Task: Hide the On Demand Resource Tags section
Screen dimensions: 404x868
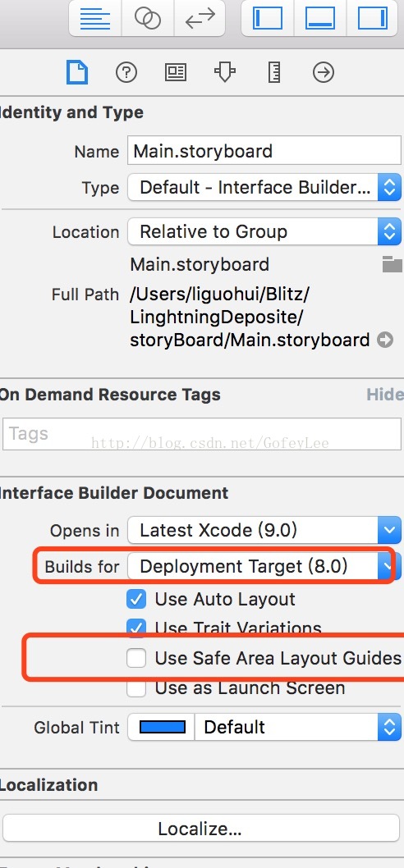Action: pos(385,395)
